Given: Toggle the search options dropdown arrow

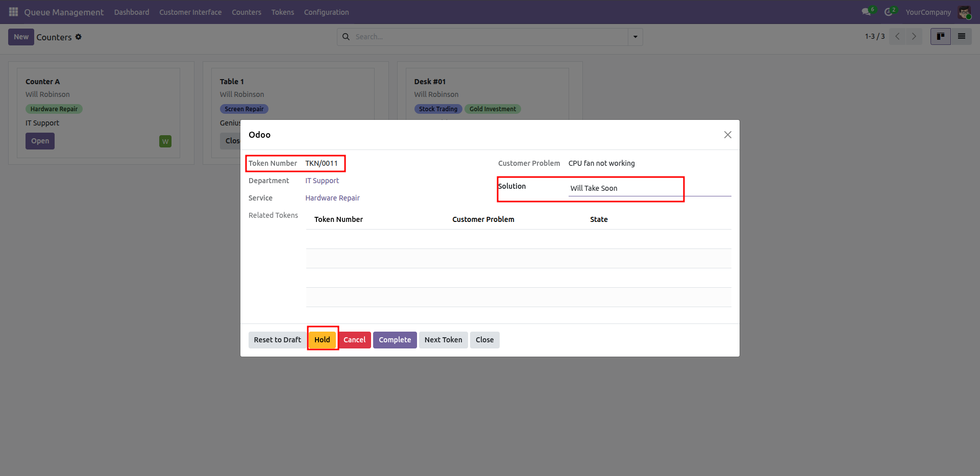Looking at the screenshot, I should click(635, 37).
